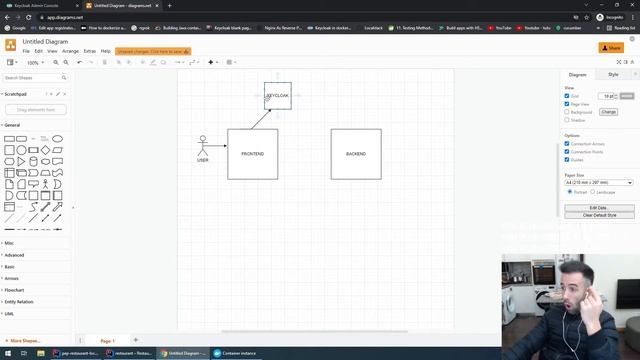Click the Scratchpad edit pencil icon

pos(58,94)
